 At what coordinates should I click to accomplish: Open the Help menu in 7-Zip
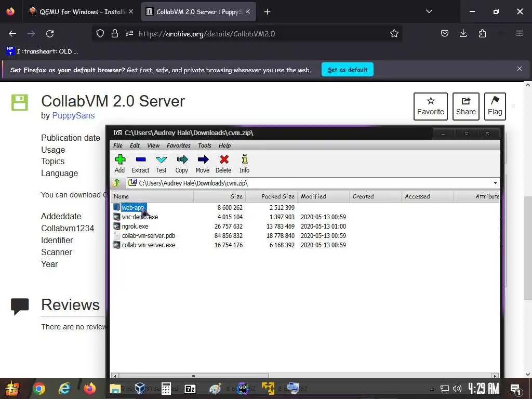224,145
